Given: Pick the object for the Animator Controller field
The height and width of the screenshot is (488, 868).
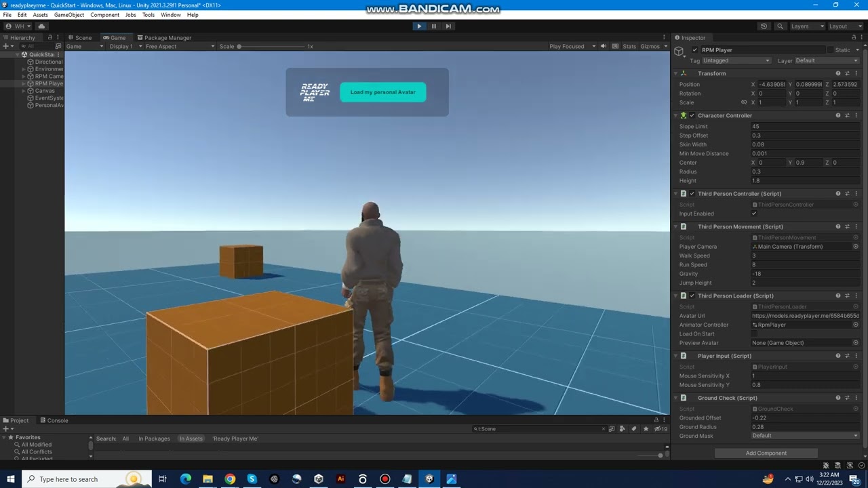Looking at the screenshot, I should point(856,325).
